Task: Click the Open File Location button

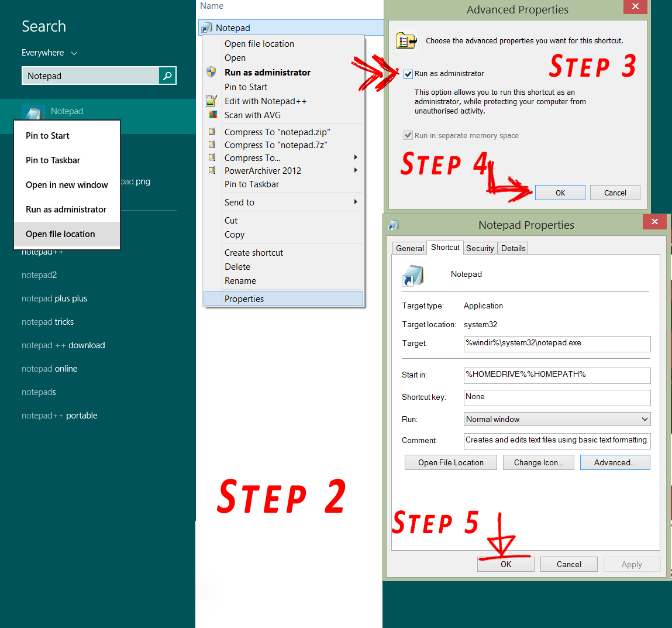Action: click(x=450, y=462)
